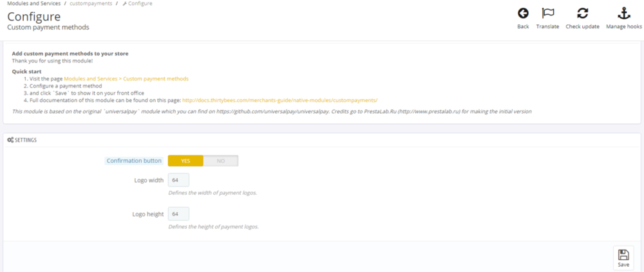The width and height of the screenshot is (644, 272).
Task: Click the SETTINGS panel heading
Action: (26, 140)
